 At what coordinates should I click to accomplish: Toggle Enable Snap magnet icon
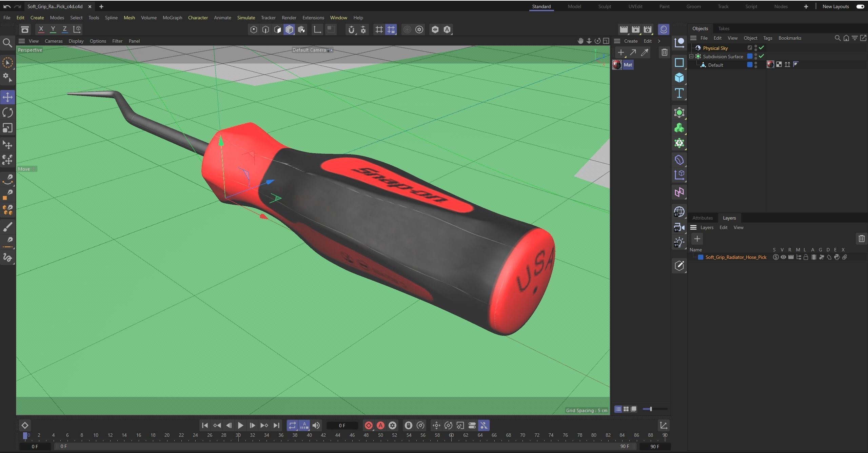[x=351, y=29]
